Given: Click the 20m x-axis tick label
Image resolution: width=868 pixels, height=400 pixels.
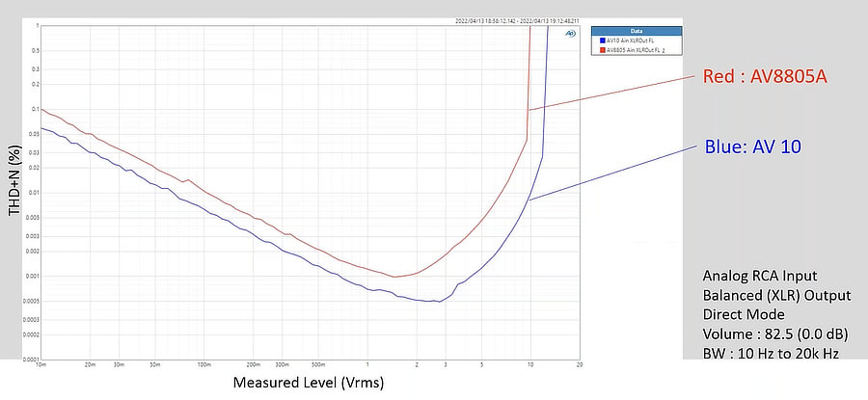Looking at the screenshot, I should 90,365.
